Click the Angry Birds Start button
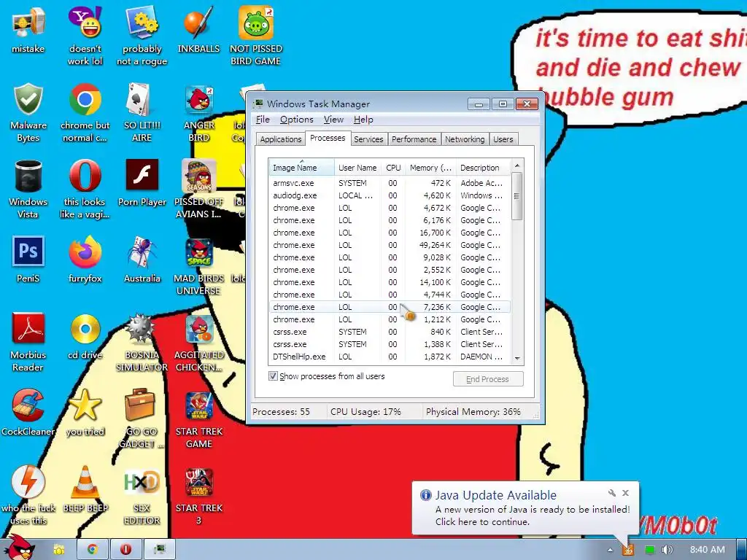Screen dimensions: 747x560 [x=20, y=548]
